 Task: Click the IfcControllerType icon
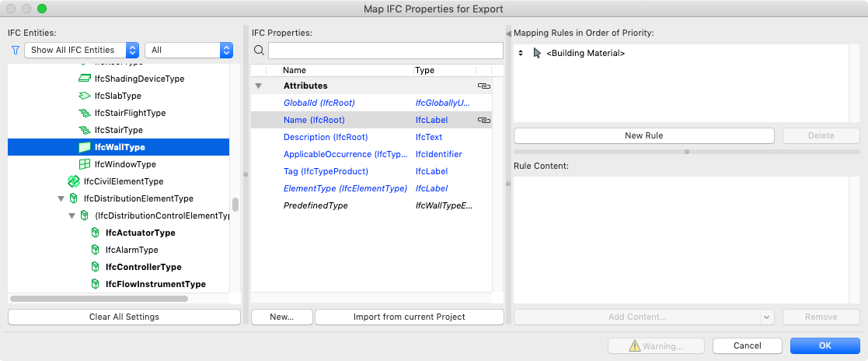tap(96, 268)
